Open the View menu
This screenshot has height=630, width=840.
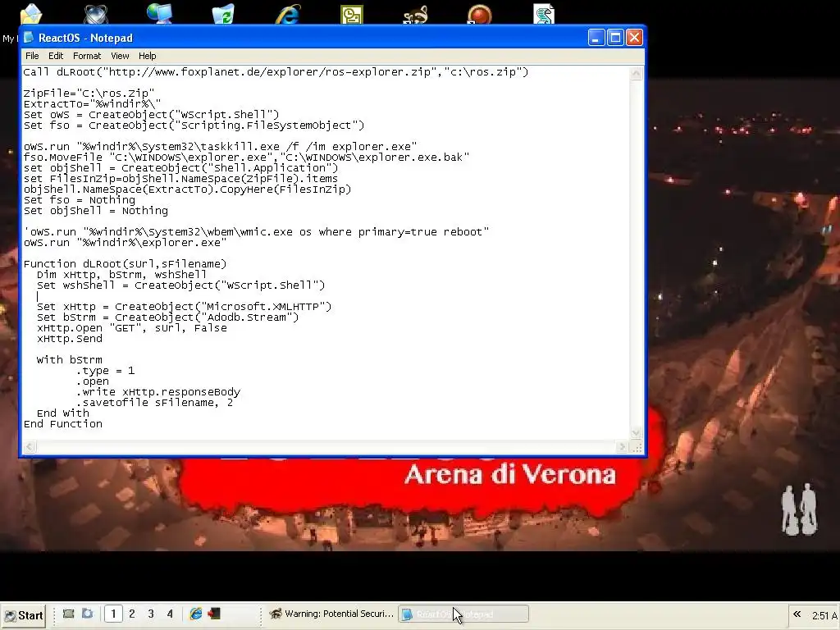tap(120, 56)
